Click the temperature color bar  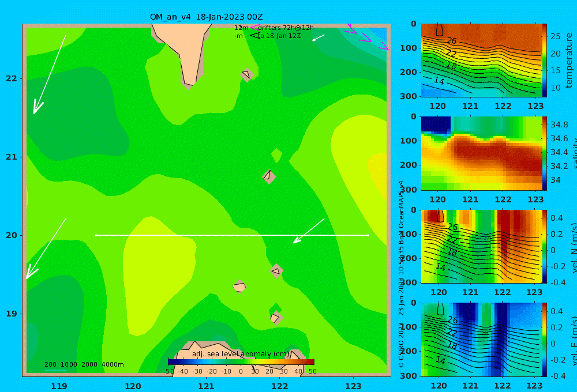coord(545,61)
